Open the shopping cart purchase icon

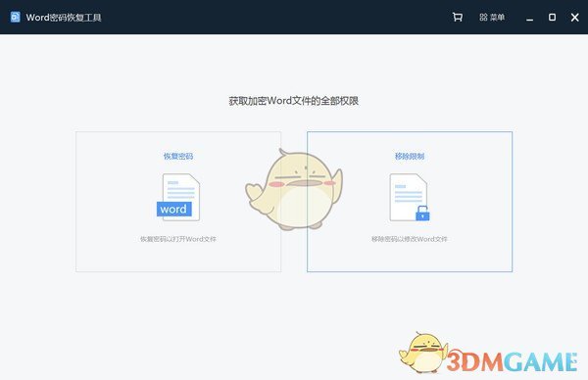click(x=457, y=18)
